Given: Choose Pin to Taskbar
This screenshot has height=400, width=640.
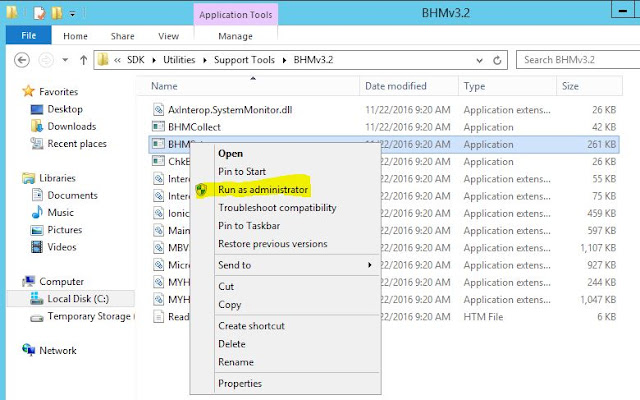Looking at the screenshot, I should click(x=249, y=225).
